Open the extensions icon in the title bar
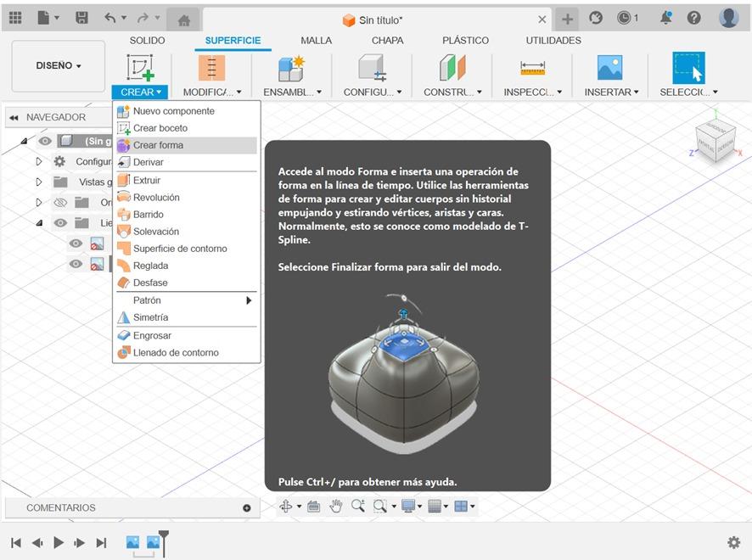Image resolution: width=752 pixels, height=560 pixels. coord(596,18)
